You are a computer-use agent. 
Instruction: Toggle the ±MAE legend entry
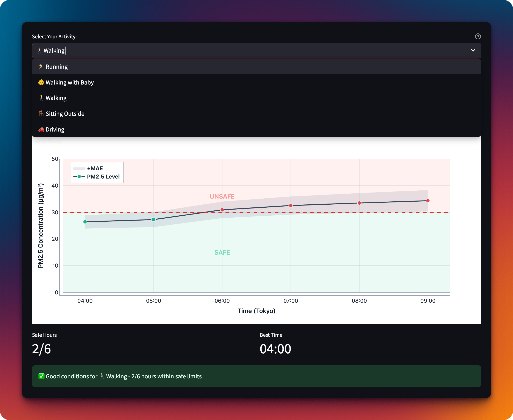point(95,168)
